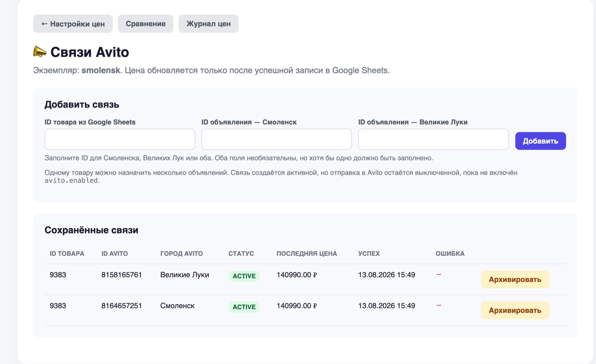Click the Добавить button

[x=540, y=141]
